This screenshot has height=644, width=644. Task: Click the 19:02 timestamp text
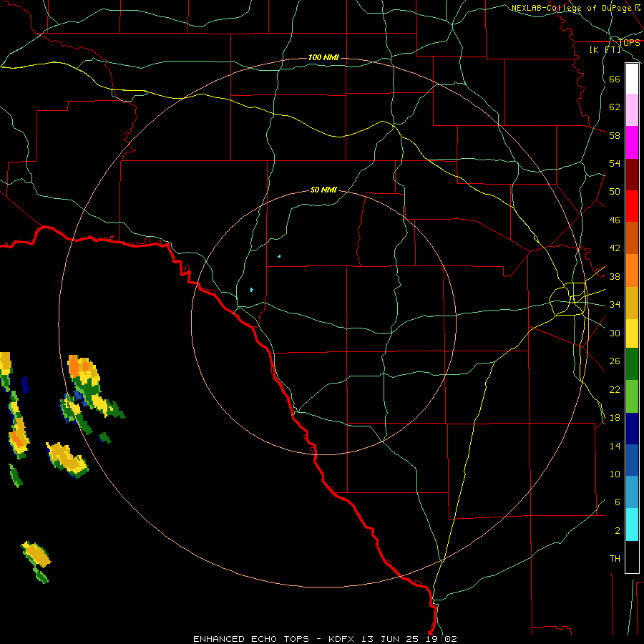pos(441,639)
